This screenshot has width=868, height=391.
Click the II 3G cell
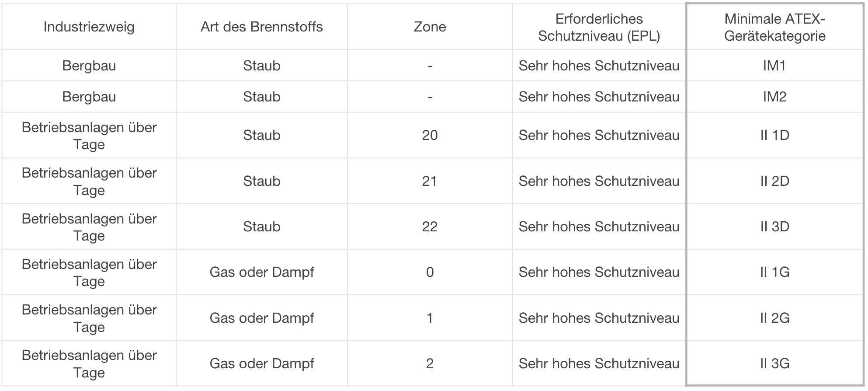tap(774, 363)
